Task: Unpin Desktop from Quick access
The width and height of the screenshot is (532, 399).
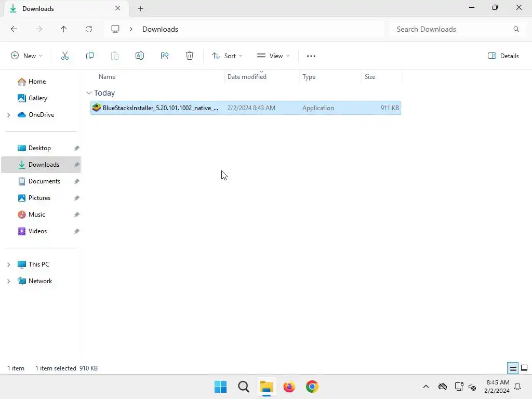Action: [x=77, y=148]
